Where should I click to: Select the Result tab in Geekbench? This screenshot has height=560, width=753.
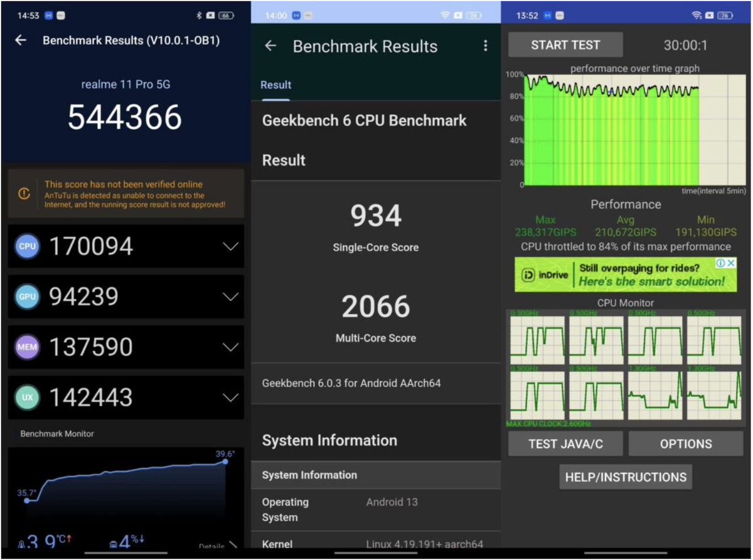(276, 85)
